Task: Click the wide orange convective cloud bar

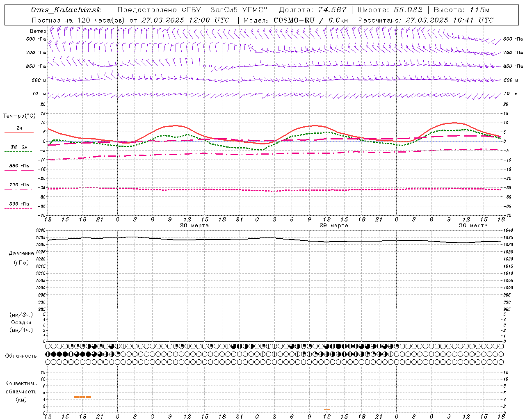Action: click(x=82, y=397)
